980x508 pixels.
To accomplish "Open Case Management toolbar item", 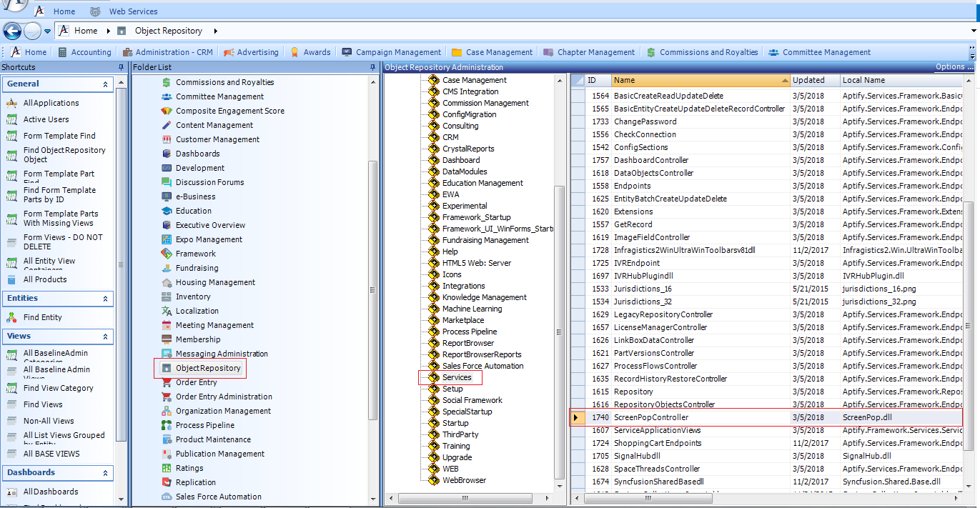I will (493, 52).
